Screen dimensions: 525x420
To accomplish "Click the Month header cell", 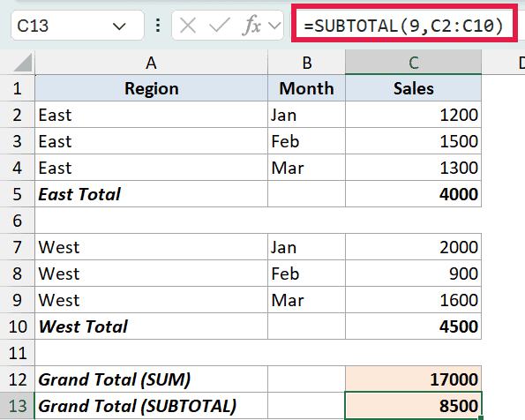I will point(307,88).
